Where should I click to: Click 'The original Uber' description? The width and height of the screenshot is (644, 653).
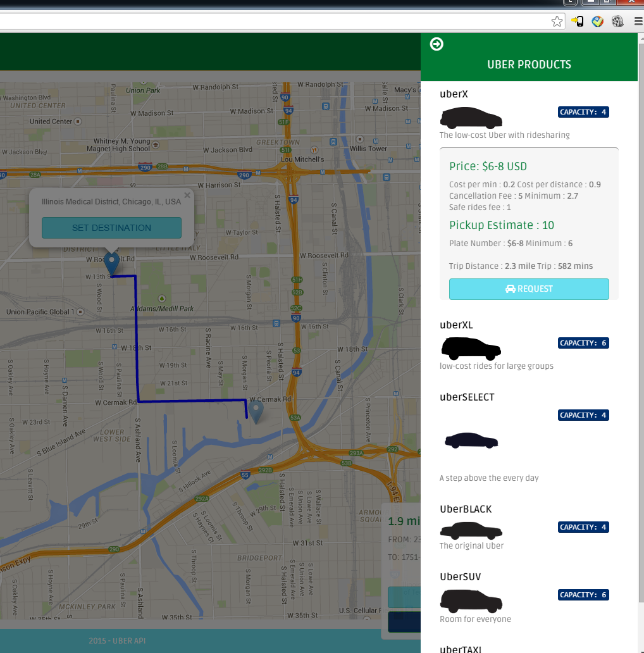pos(472,546)
